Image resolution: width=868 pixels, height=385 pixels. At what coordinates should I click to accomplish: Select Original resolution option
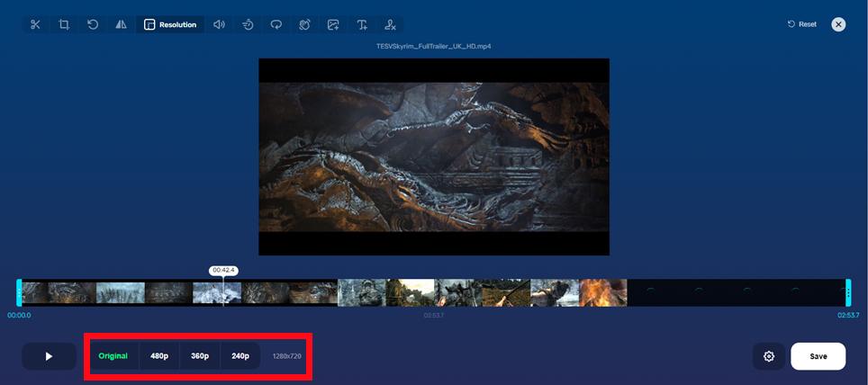point(113,356)
